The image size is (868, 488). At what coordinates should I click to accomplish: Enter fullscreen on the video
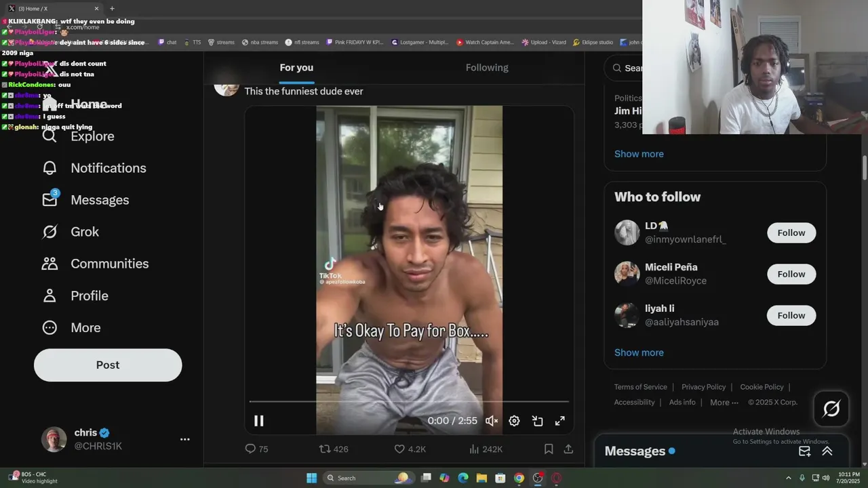click(x=560, y=421)
